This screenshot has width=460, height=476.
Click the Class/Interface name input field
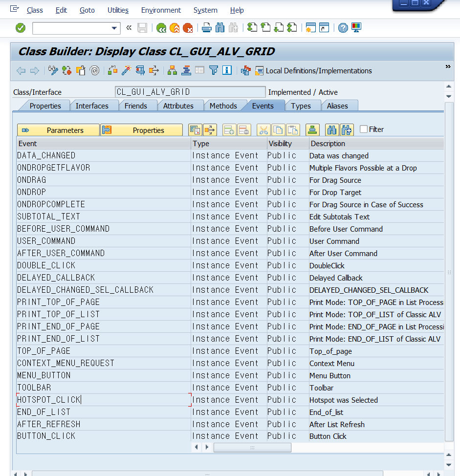[x=190, y=92]
